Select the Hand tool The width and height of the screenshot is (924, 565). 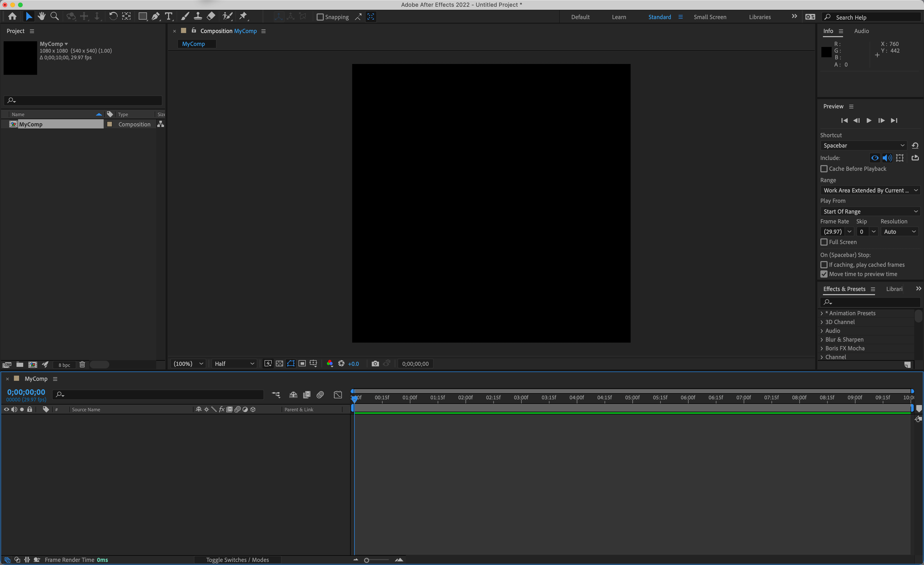pos(42,16)
